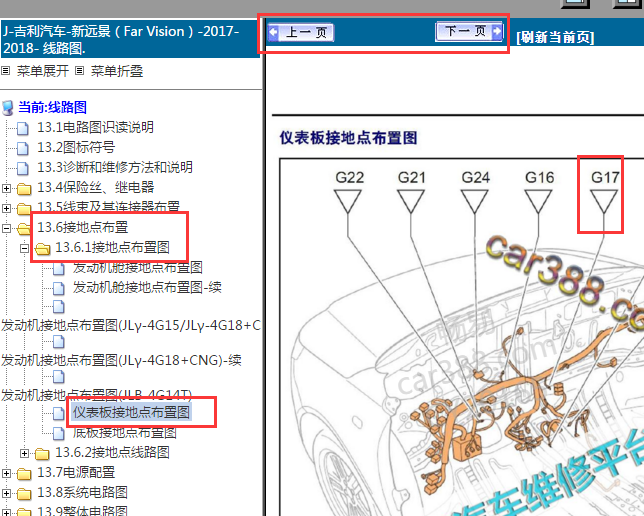Viewport: 644px width, 516px height.
Task: Collapse the 13.6接地点布置 folder minus box
Action: [x=6, y=228]
